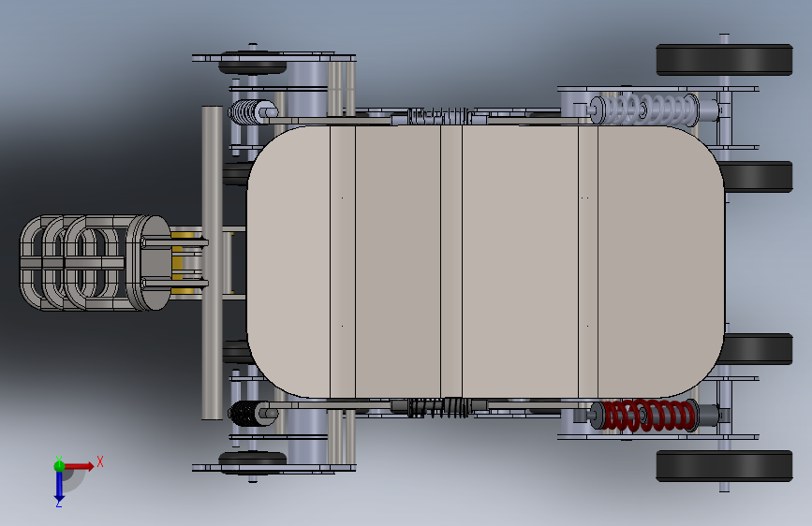Select the small silver coil spring at upper left
Screen dimensions: 812x526
coord(247,111)
